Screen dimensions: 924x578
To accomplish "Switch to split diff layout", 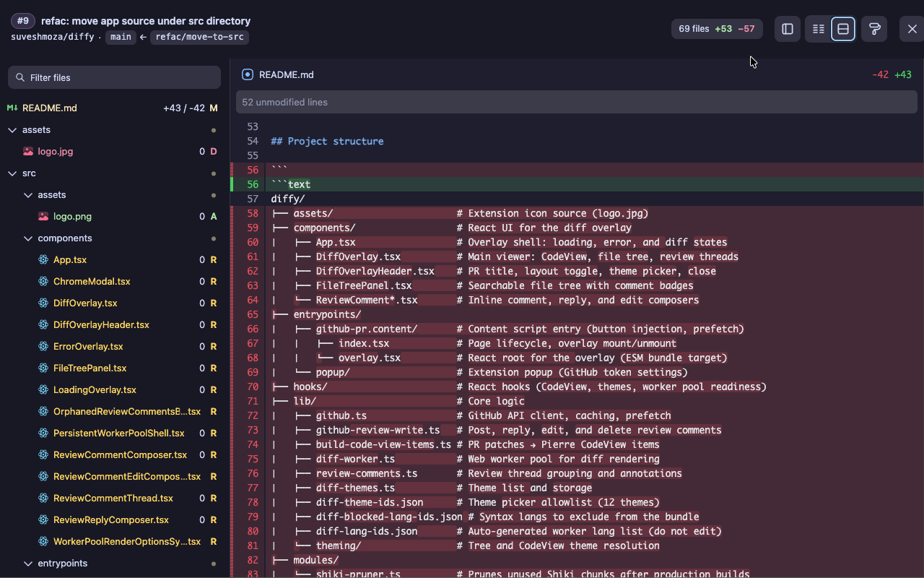I will 818,29.
